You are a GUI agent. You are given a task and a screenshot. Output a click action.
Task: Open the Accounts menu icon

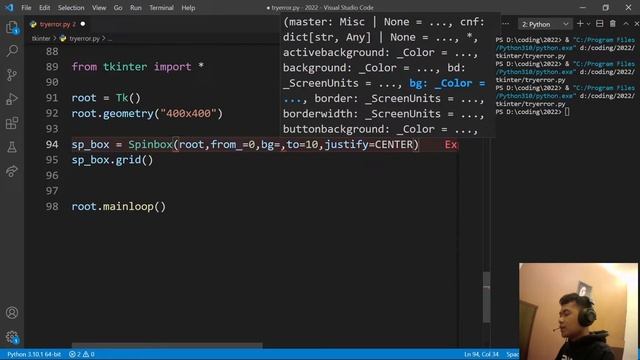point(12,313)
